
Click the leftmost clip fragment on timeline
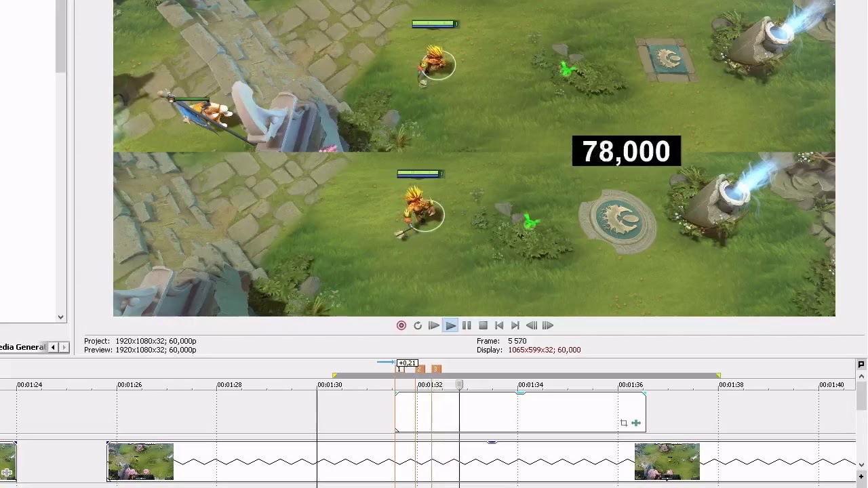click(x=7, y=462)
